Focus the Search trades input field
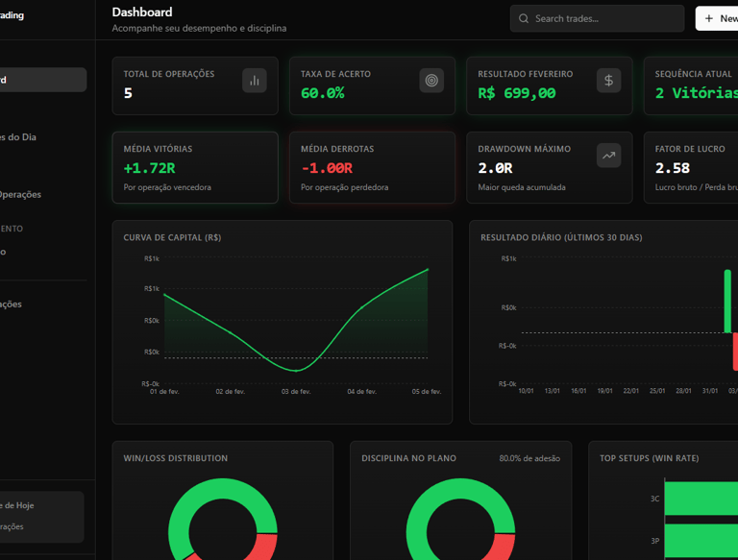The width and height of the screenshot is (738, 560). coord(597,19)
